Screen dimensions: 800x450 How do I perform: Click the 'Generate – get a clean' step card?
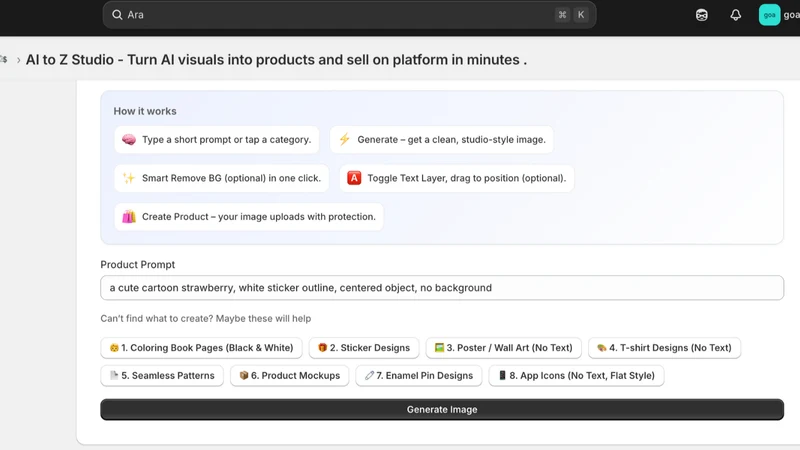(x=442, y=140)
